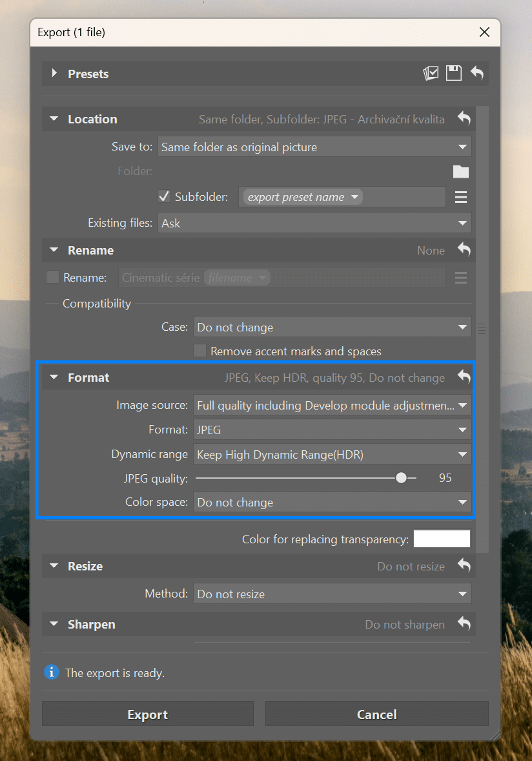Image resolution: width=532 pixels, height=761 pixels.
Task: Browse for a destination folder
Action: 461,171
